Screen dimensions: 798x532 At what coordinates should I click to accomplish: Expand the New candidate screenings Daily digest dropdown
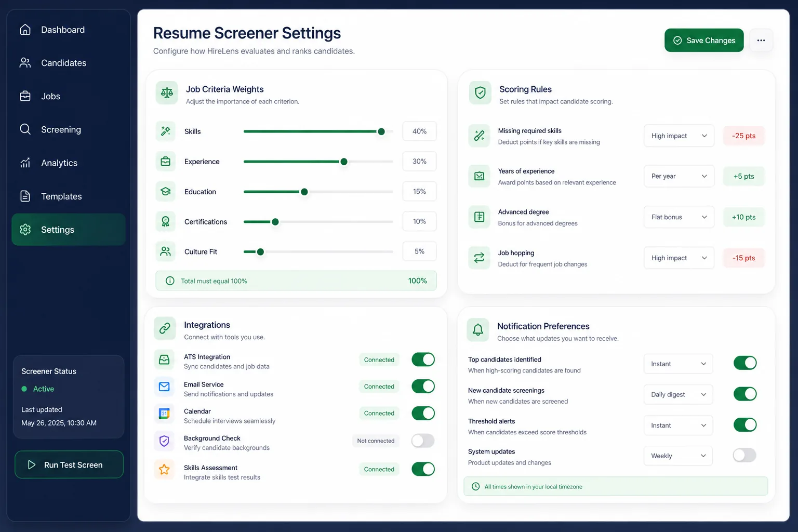pos(679,394)
